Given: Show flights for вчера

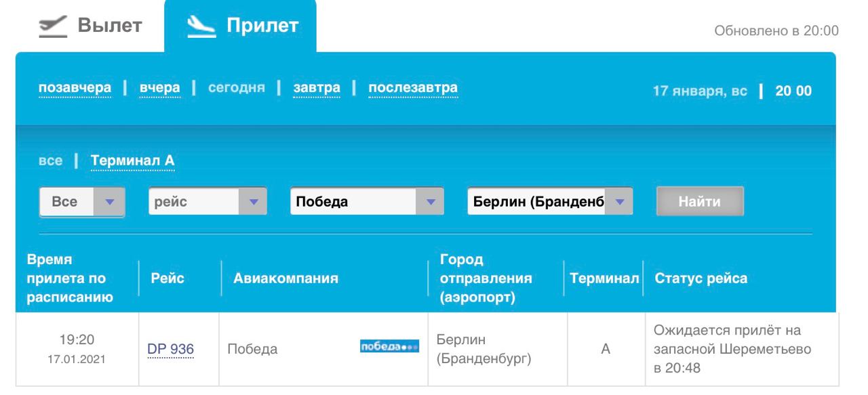Looking at the screenshot, I should coord(160,88).
